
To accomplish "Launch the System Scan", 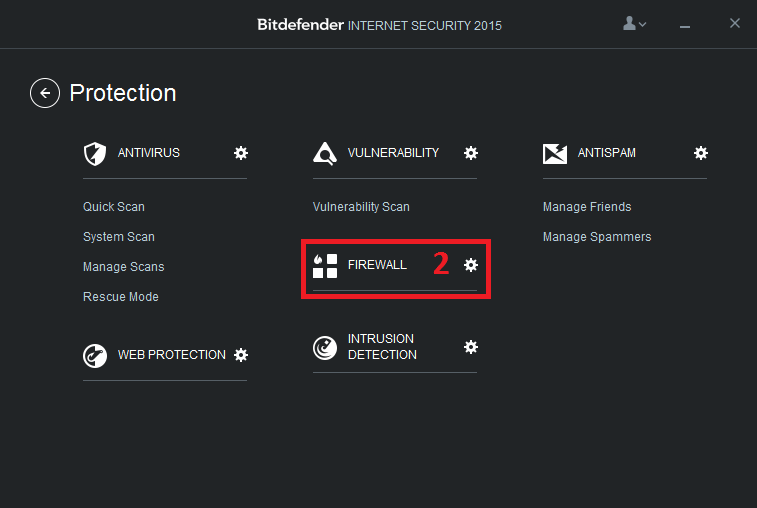I will 119,237.
